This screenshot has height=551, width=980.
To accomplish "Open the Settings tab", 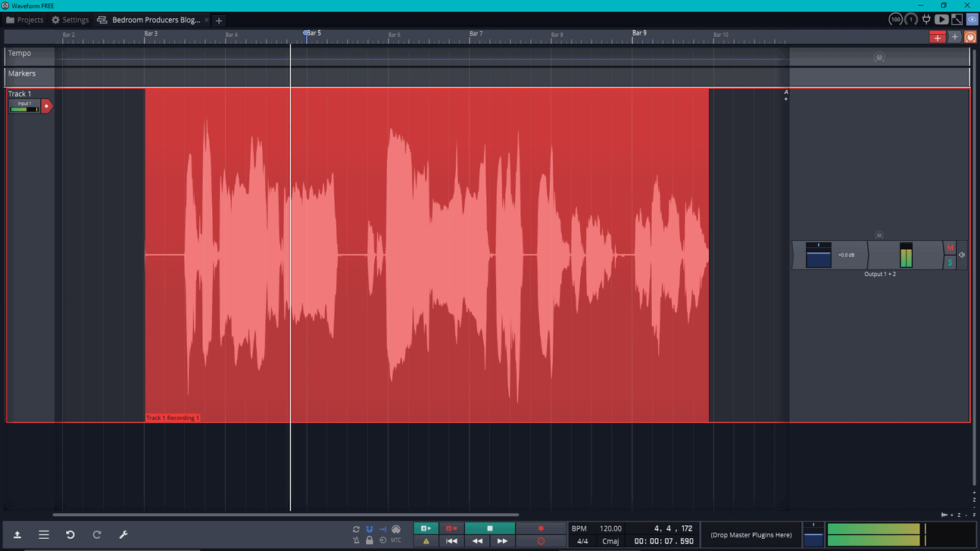I will (70, 20).
